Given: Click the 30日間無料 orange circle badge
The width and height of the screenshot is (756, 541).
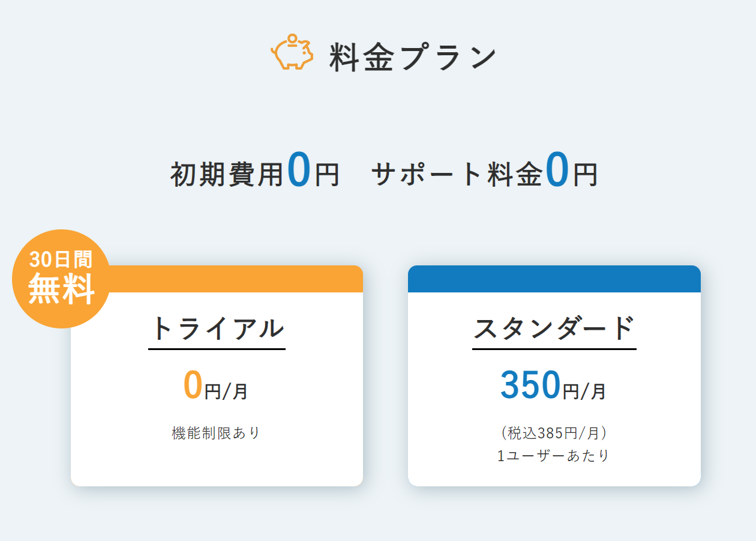Looking at the screenshot, I should click(61, 279).
